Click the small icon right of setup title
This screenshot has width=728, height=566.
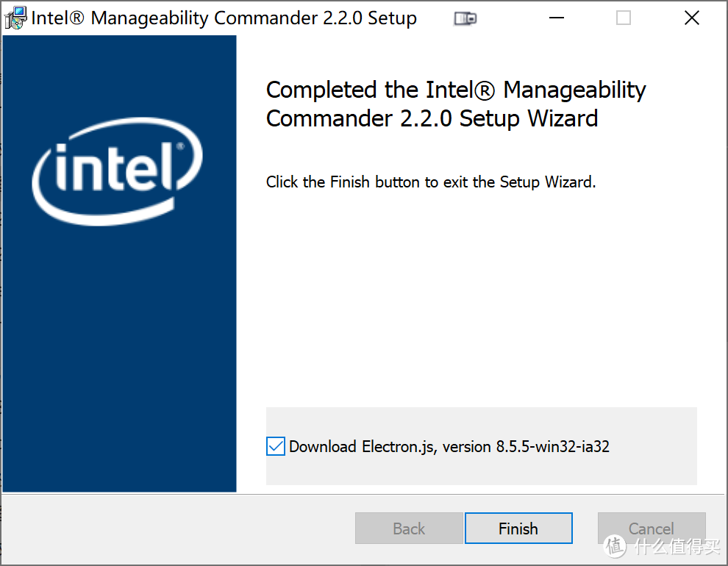point(464,17)
